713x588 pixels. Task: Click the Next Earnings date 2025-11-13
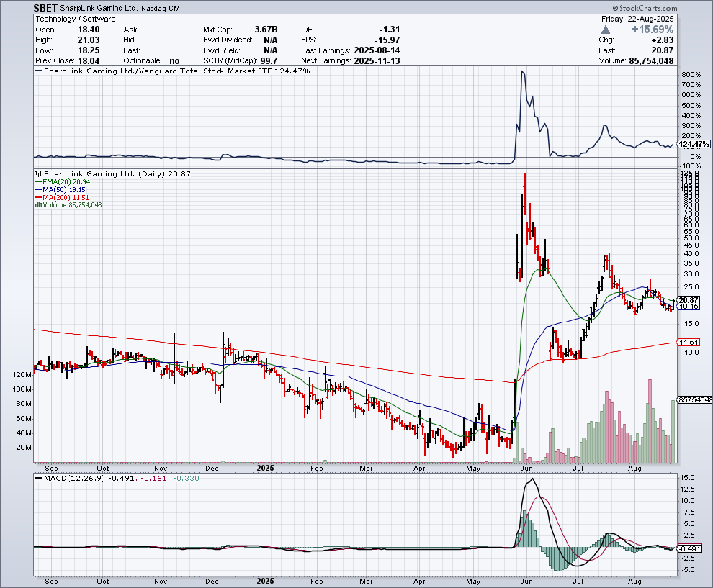(377, 61)
